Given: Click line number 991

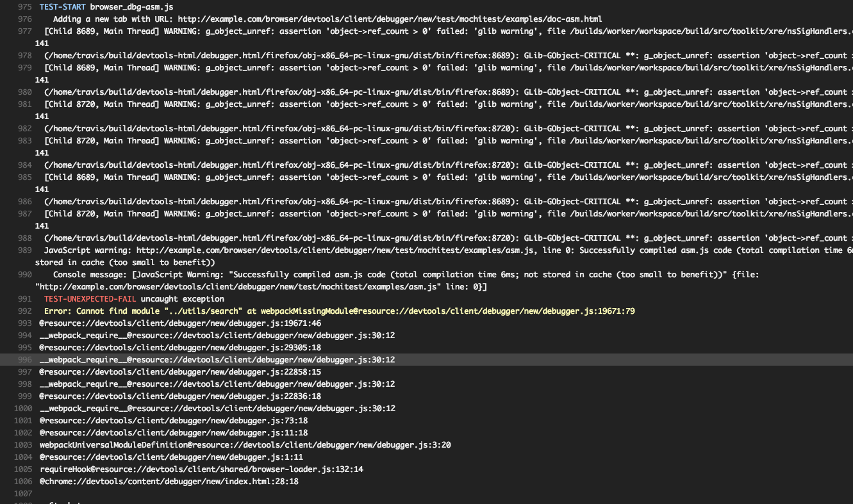Looking at the screenshot, I should [x=24, y=299].
